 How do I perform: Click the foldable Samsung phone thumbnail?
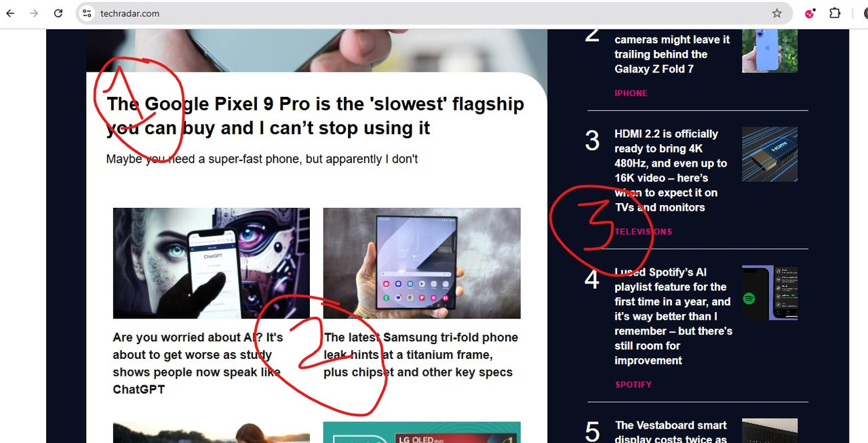pos(422,263)
